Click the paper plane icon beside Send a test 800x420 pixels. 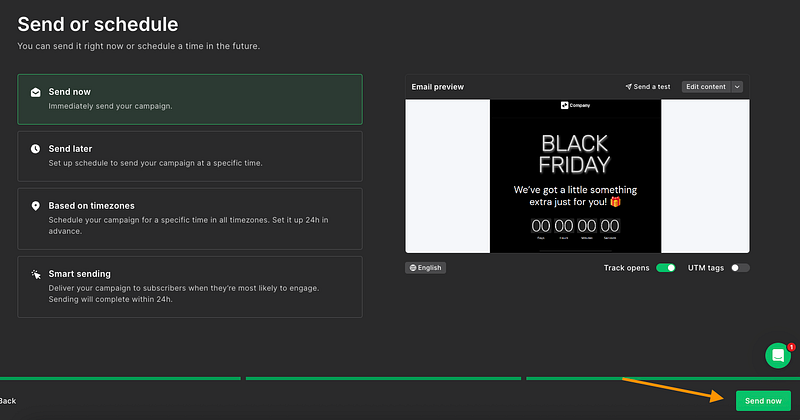(x=629, y=87)
